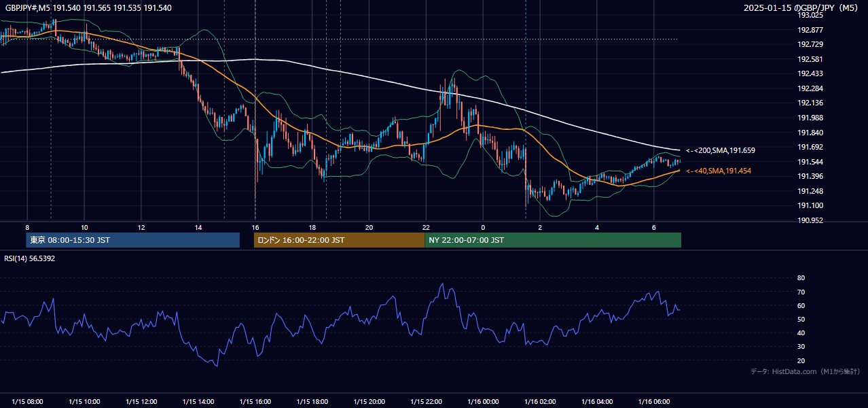Viewport: 868px width, 408px height.
Task: Click bottom time label 1/16 02:00
Action: (540, 402)
